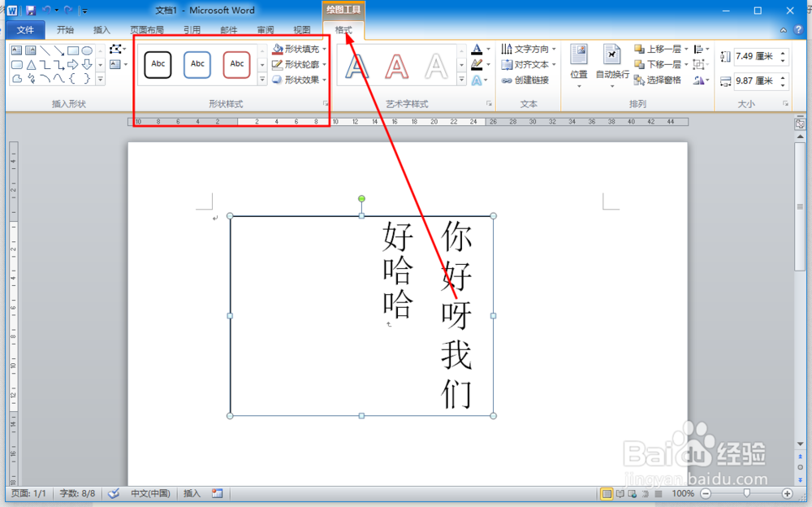812x507 pixels.
Task: Set 文字方向 text direction
Action: (x=528, y=48)
